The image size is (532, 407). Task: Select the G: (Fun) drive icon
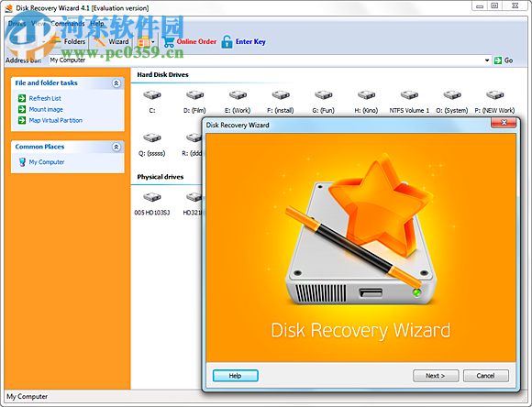point(324,95)
